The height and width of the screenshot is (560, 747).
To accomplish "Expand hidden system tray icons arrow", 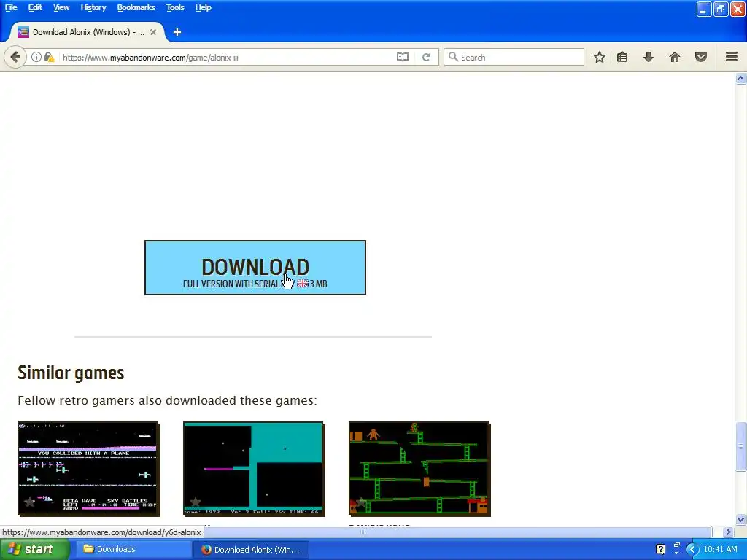I will click(x=693, y=550).
